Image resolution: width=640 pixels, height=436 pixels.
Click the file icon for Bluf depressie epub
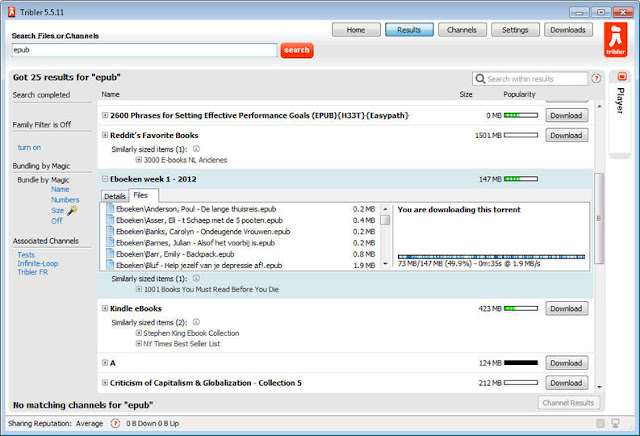pos(109,265)
